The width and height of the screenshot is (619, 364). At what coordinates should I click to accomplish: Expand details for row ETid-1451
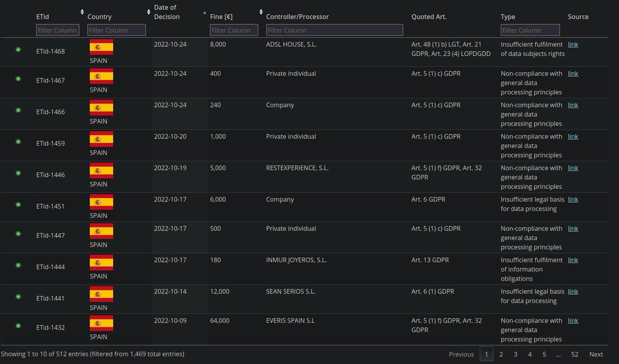click(x=18, y=205)
